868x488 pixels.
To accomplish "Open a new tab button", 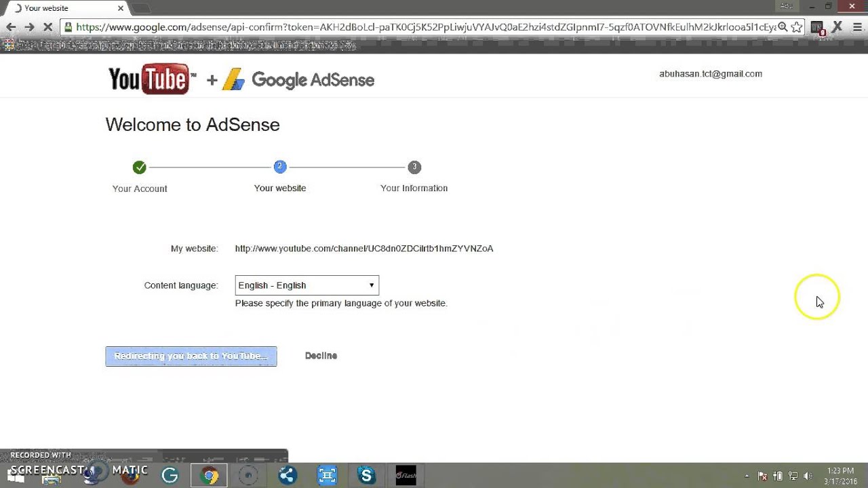I will click(x=140, y=8).
